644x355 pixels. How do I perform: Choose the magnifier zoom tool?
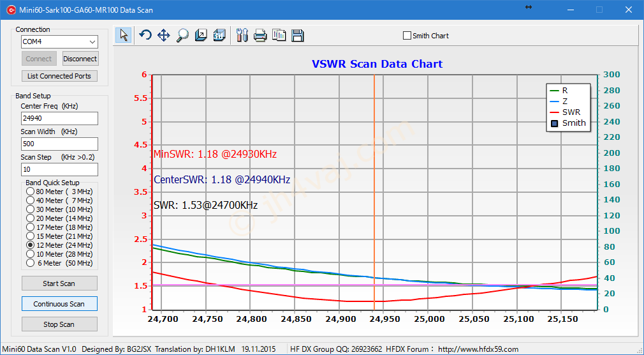pyautogui.click(x=182, y=35)
